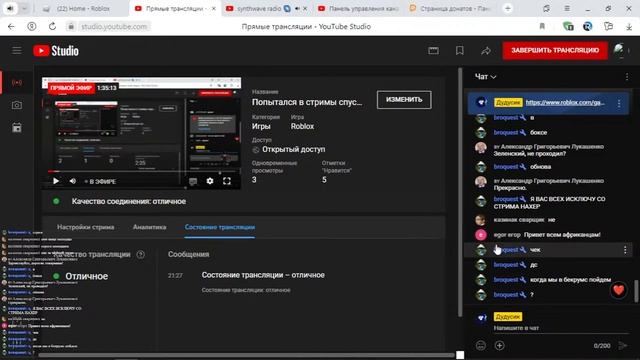
Task: Click help icon beside Качество трансляции
Action: (141, 254)
